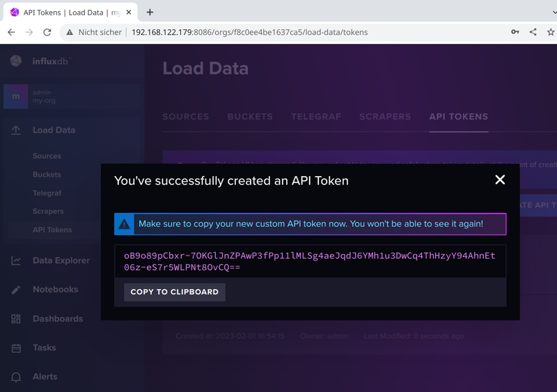Switch to the SCRAPERS tab
557x392 pixels.
tap(385, 116)
